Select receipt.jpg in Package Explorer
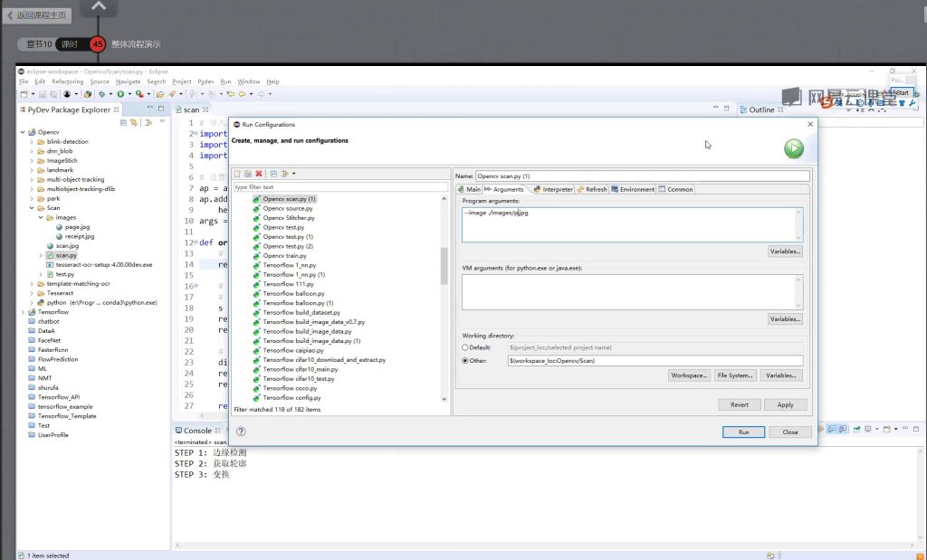Screen dimensions: 927x560 coord(80,236)
